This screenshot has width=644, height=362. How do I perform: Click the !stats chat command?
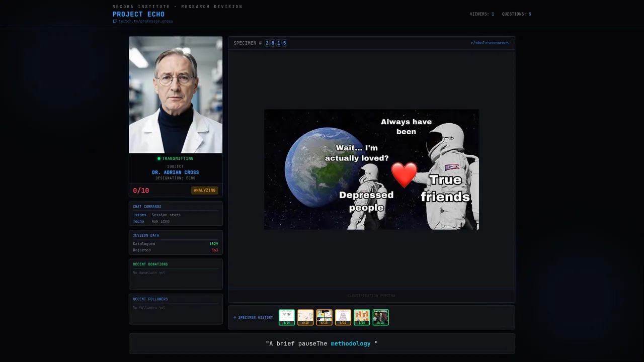[x=139, y=215]
